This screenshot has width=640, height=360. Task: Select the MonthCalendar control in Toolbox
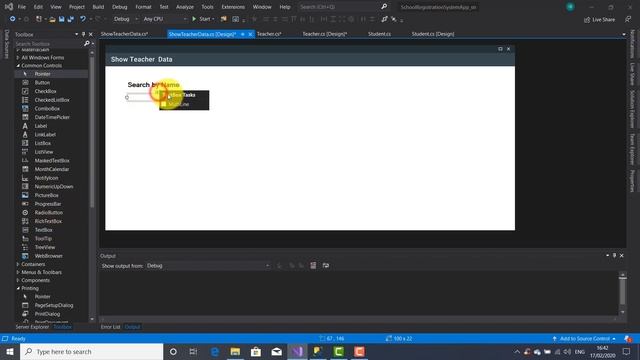click(x=51, y=169)
